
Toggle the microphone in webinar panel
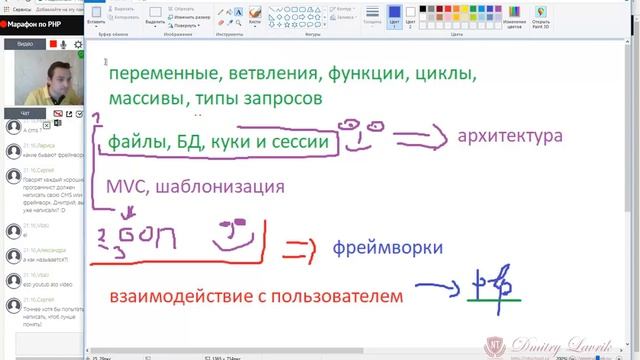click(64, 44)
